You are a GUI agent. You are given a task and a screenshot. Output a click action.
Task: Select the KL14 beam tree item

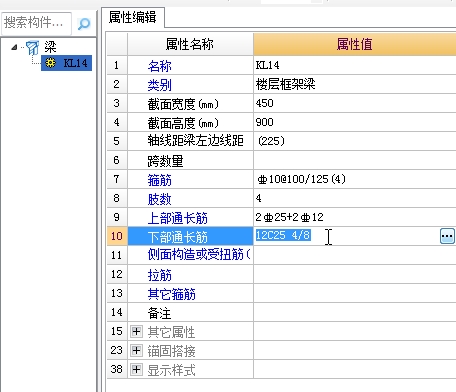[x=66, y=63]
